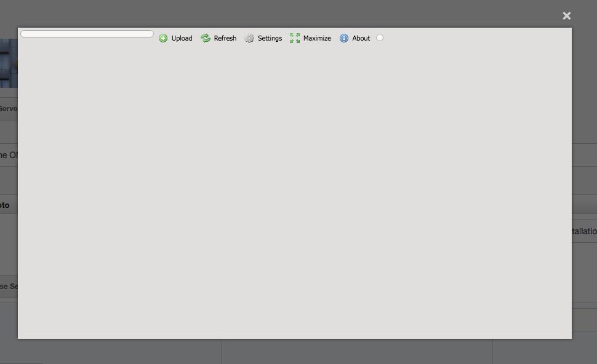Screen dimensions: 597x364
Task: Click the green Maximize arrows icon
Action: tap(295, 38)
